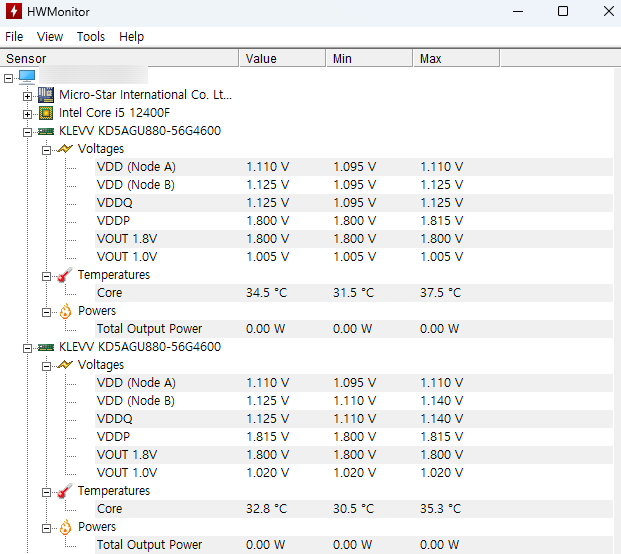This screenshot has width=621, height=554.
Task: Click the first module's Temperatures thermometer icon
Action: coord(65,274)
